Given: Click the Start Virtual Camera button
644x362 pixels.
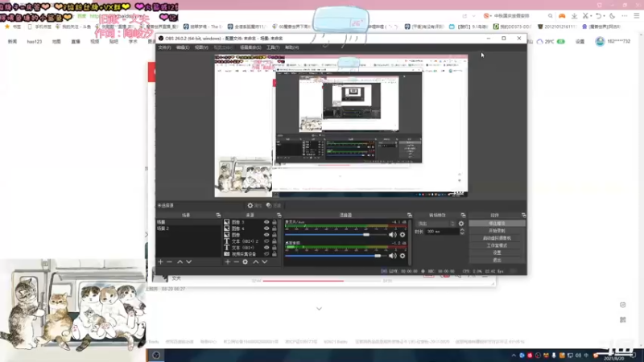Looking at the screenshot, I should point(497,238).
